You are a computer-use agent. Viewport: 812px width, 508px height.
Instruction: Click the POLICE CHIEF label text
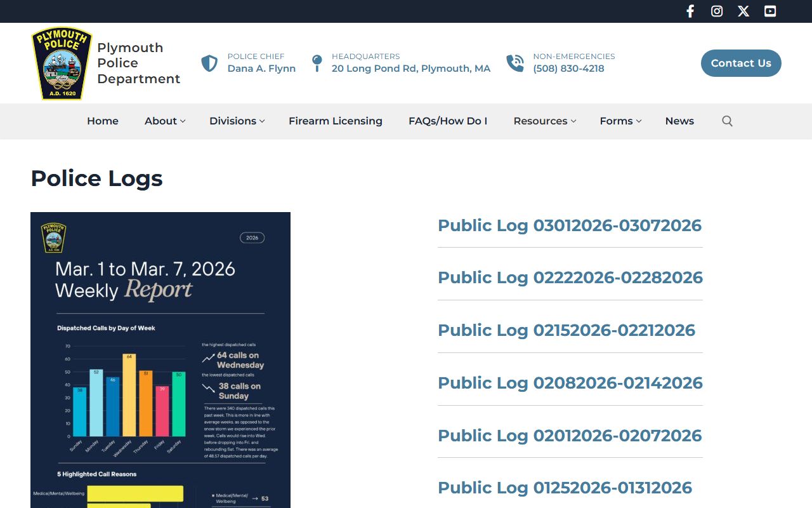[x=256, y=57]
